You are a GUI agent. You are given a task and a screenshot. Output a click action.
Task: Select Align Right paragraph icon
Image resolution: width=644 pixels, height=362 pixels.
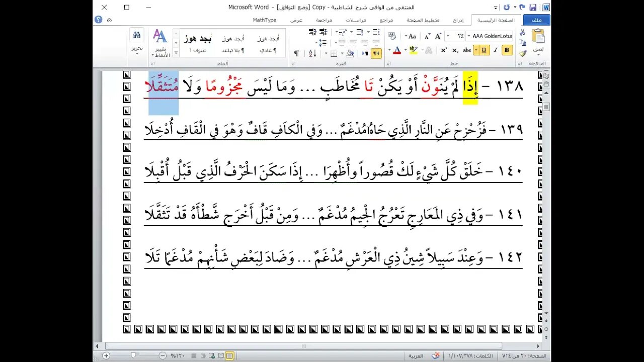tap(376, 43)
